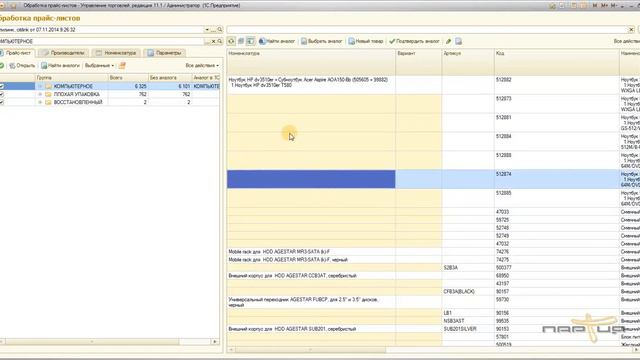Click right table horizontal scrollbar

point(310,350)
